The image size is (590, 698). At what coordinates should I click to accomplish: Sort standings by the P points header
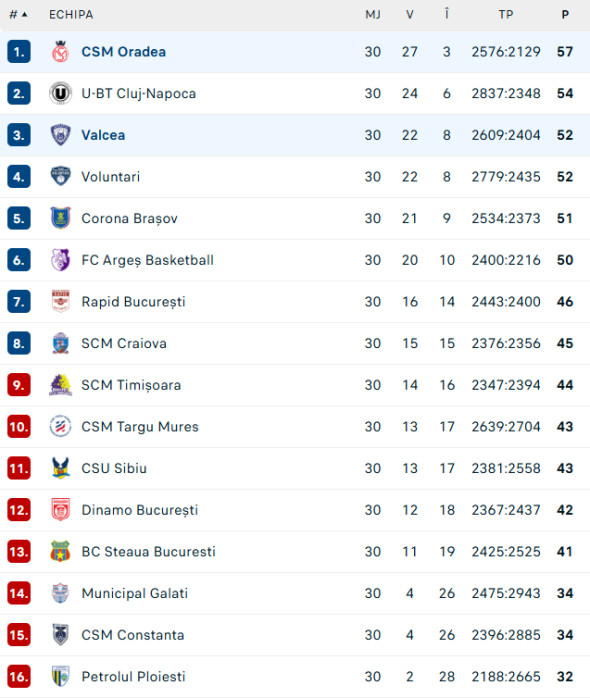[565, 15]
